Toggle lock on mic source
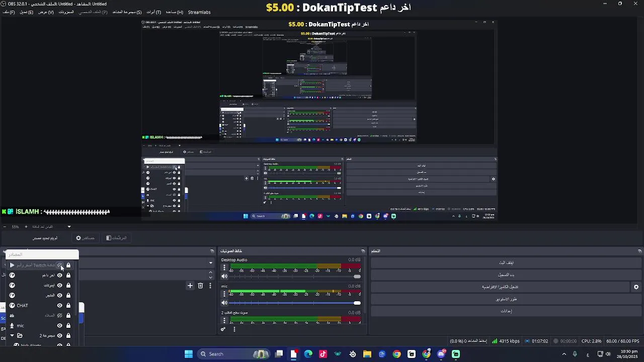The image size is (644, 362). click(68, 325)
